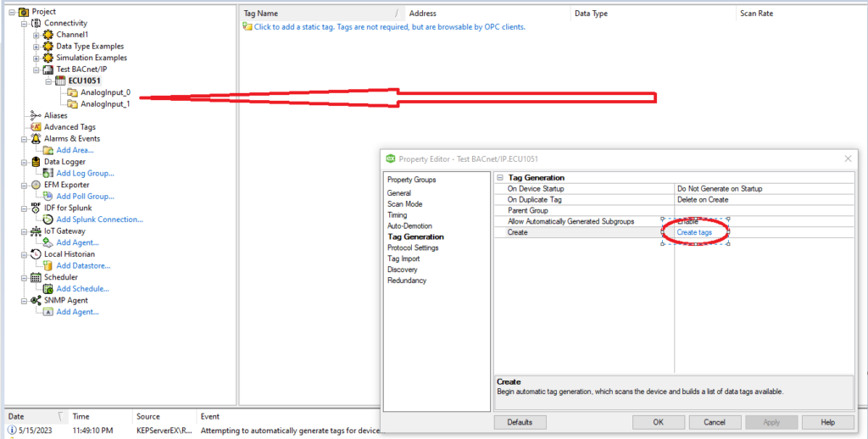Click the Data Type column header
The width and height of the screenshot is (868, 439).
point(654,14)
